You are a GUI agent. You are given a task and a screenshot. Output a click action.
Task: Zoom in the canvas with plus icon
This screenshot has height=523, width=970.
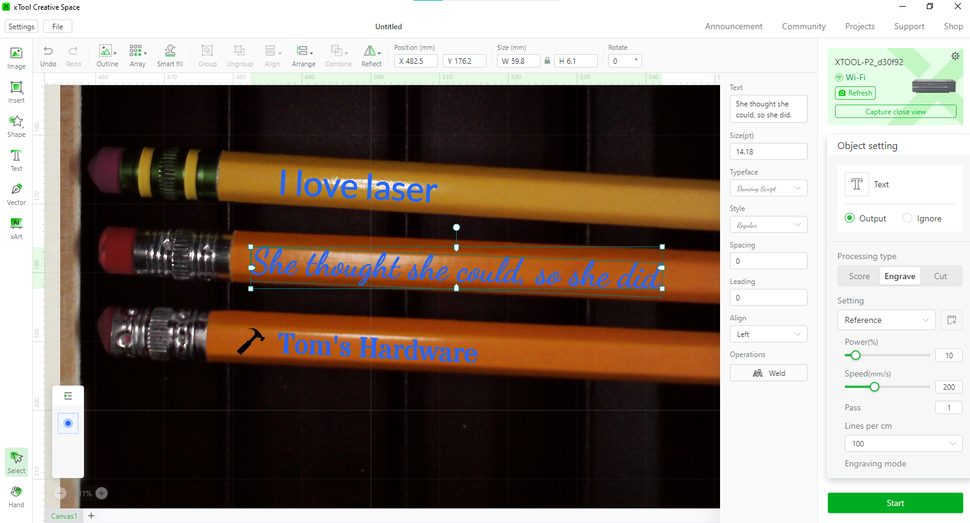pyautogui.click(x=101, y=493)
